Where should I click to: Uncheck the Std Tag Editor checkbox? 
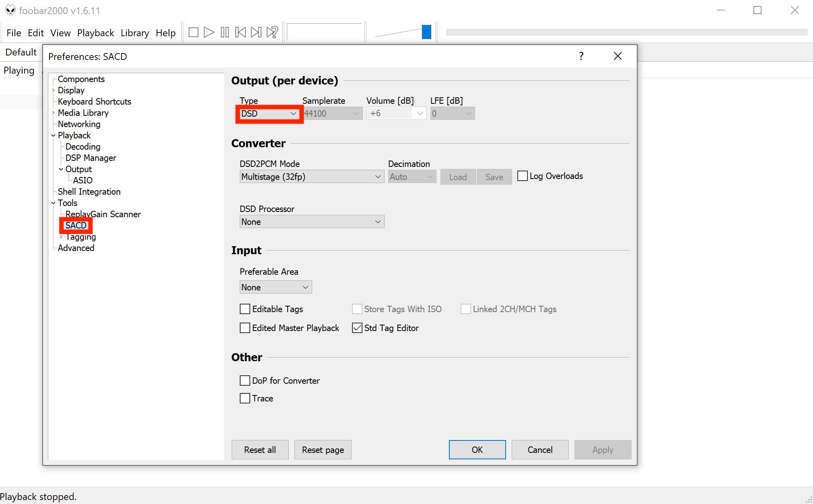tap(357, 328)
